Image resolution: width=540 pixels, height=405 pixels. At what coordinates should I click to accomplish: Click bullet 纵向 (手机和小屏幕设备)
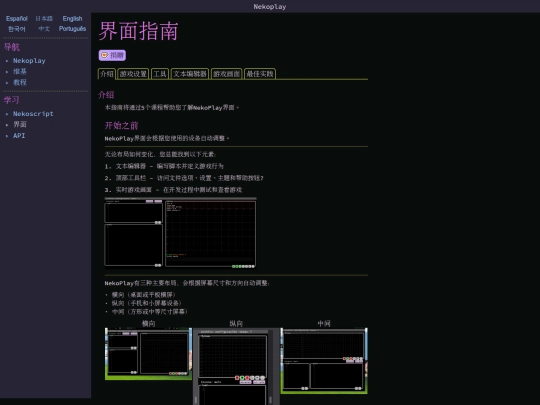(146, 303)
